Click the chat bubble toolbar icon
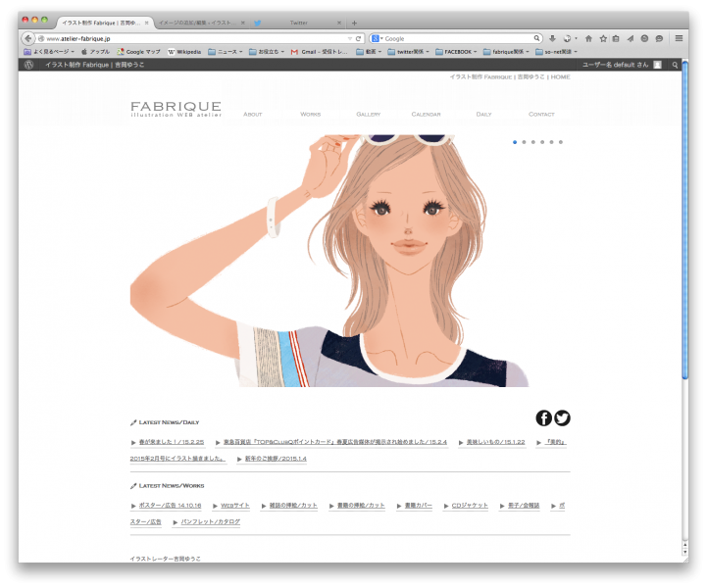The image size is (707, 588). tap(659, 39)
